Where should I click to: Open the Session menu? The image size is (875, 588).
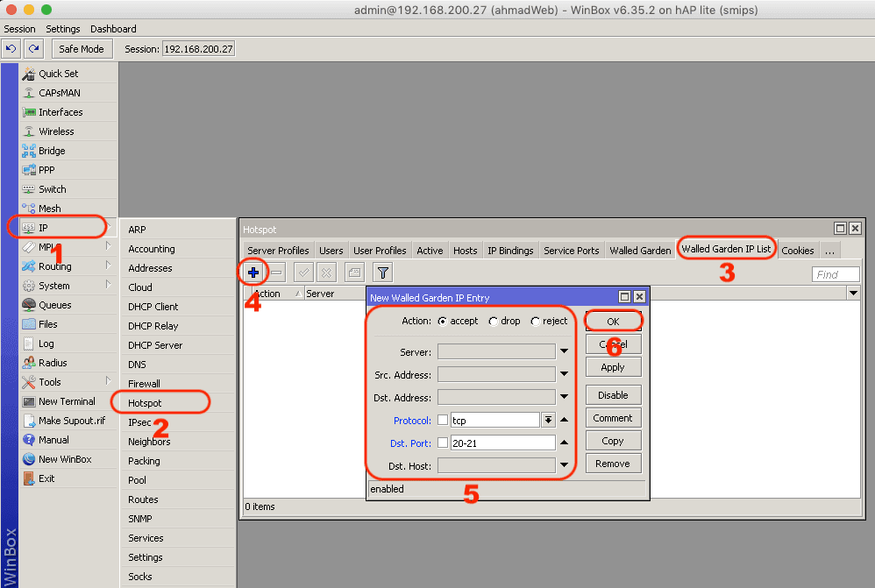19,29
